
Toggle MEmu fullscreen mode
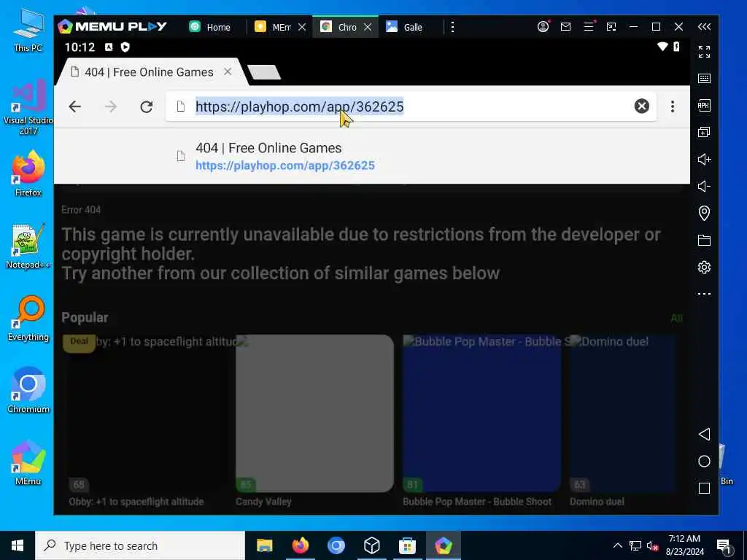[704, 52]
